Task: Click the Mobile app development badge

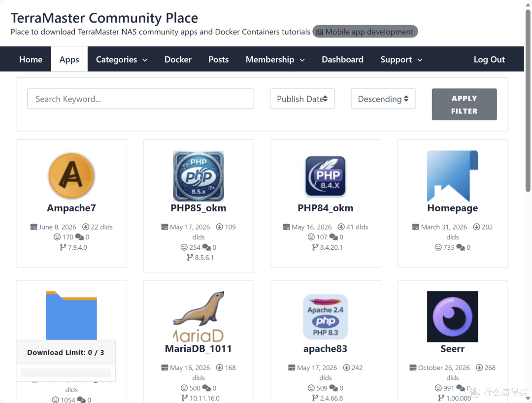Action: (x=365, y=32)
